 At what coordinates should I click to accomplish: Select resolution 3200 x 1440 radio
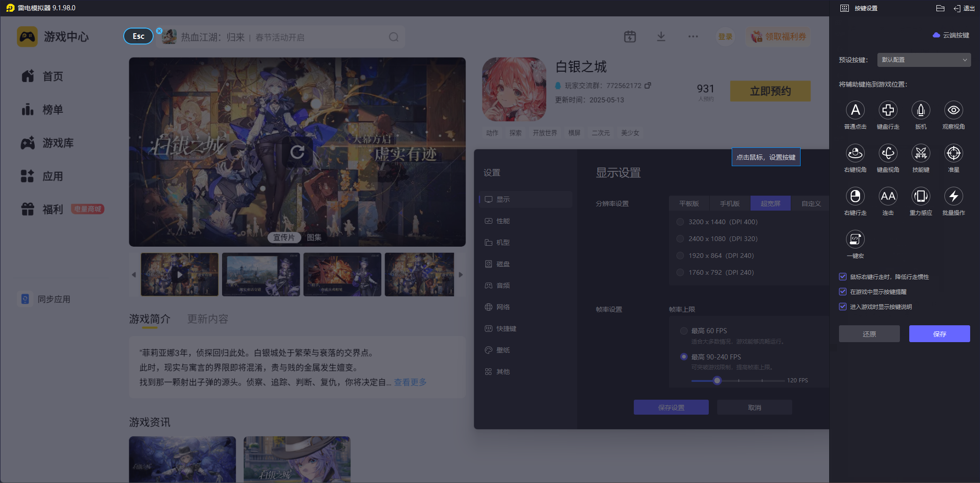(680, 222)
